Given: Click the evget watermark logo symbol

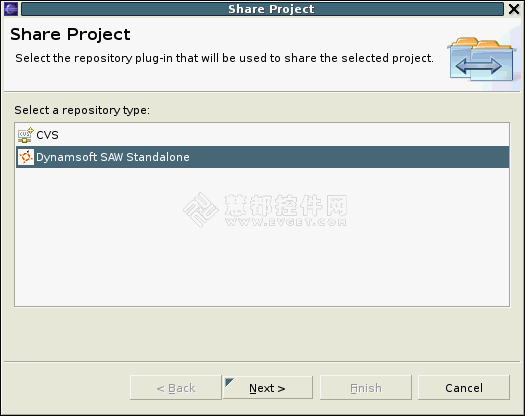Looking at the screenshot, I should 201,210.
